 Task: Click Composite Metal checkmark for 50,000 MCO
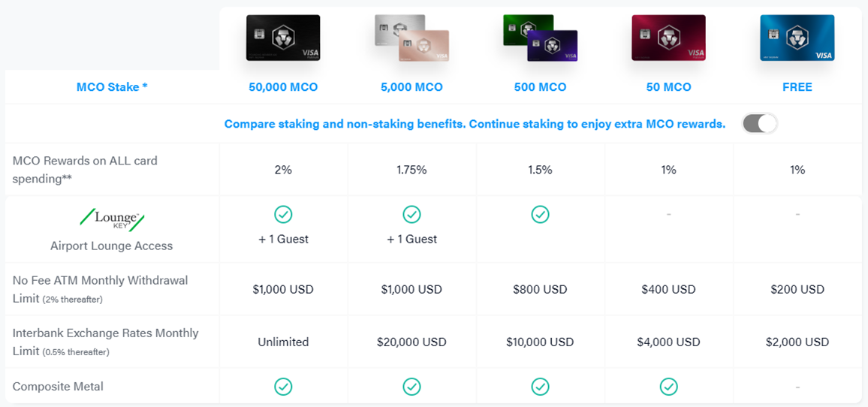(283, 386)
